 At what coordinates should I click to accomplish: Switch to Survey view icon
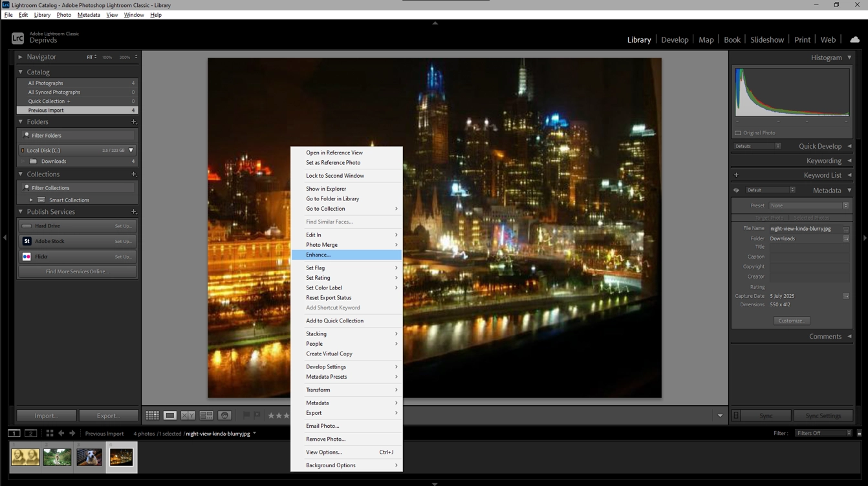tap(206, 416)
